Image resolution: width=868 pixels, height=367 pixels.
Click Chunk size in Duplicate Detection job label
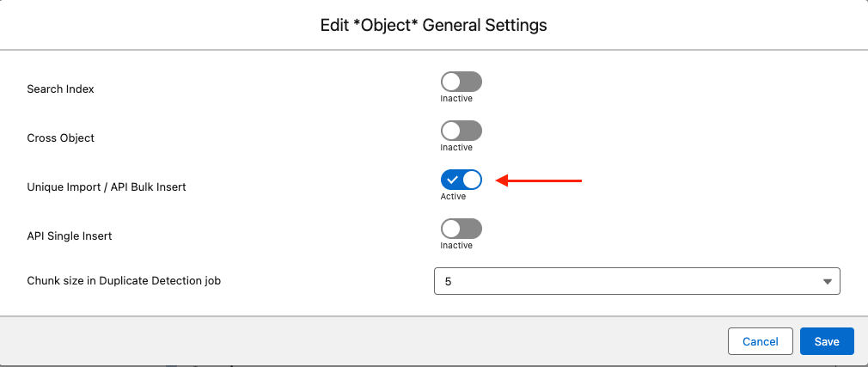[x=124, y=281]
